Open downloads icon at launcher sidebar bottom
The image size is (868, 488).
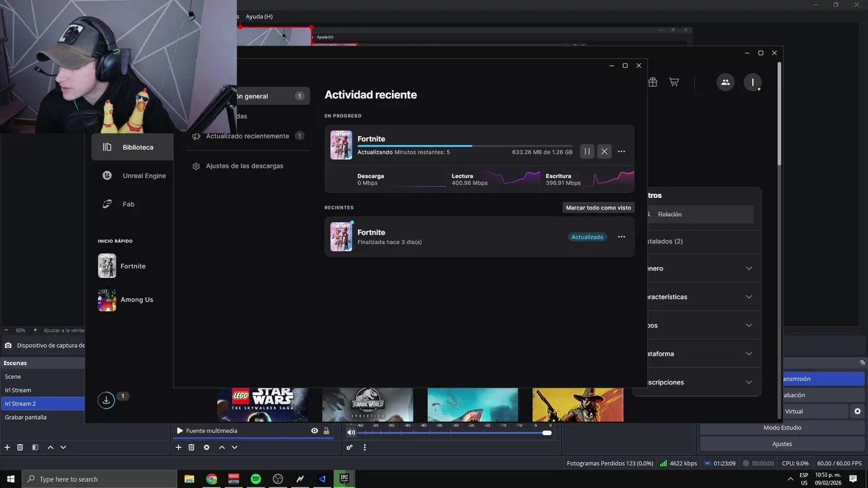106,401
